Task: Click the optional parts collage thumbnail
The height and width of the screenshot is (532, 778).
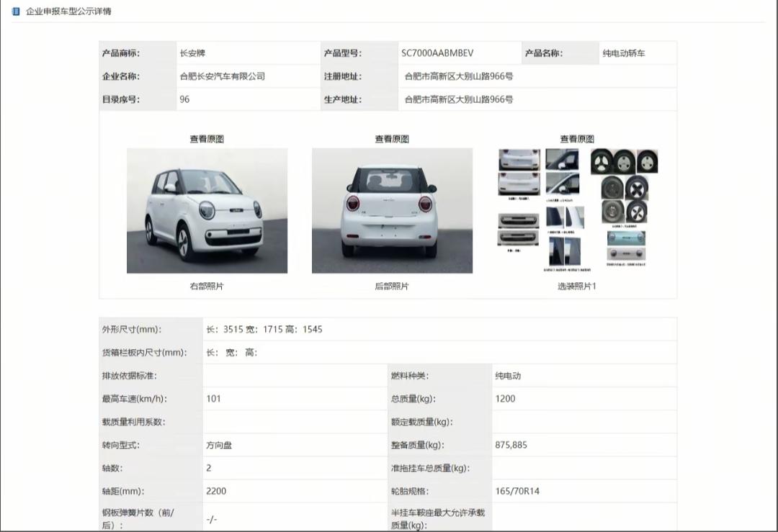Action: [577, 211]
